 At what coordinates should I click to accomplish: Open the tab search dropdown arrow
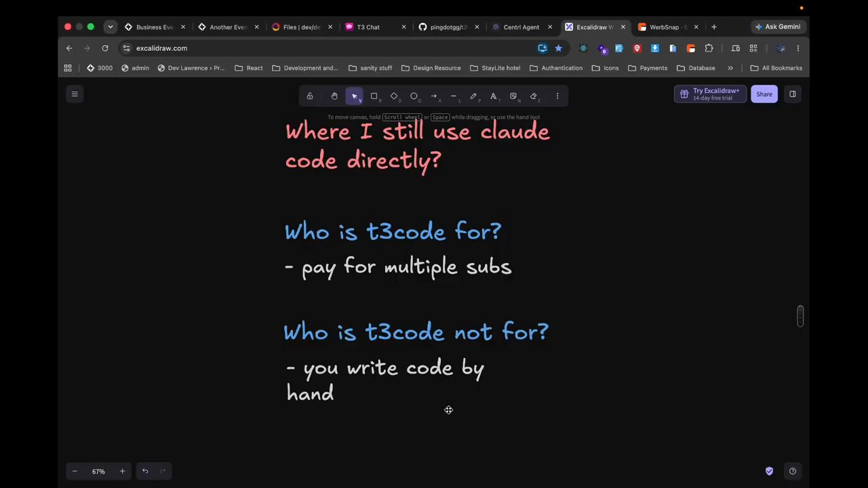coord(110,27)
